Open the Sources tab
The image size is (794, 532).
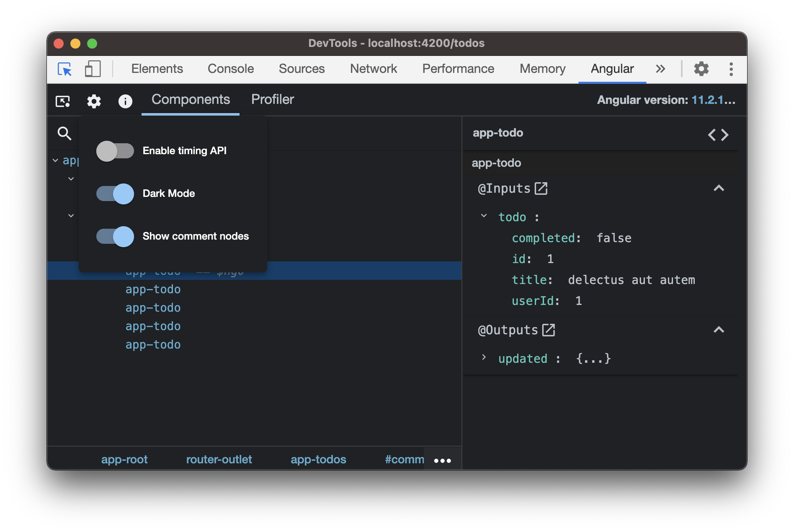click(x=302, y=69)
